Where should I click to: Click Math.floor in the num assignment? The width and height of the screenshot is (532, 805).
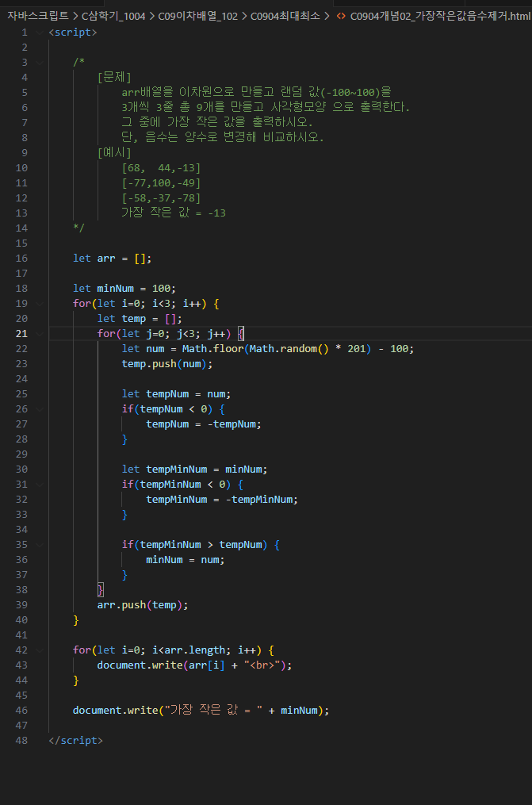pyautogui.click(x=213, y=349)
